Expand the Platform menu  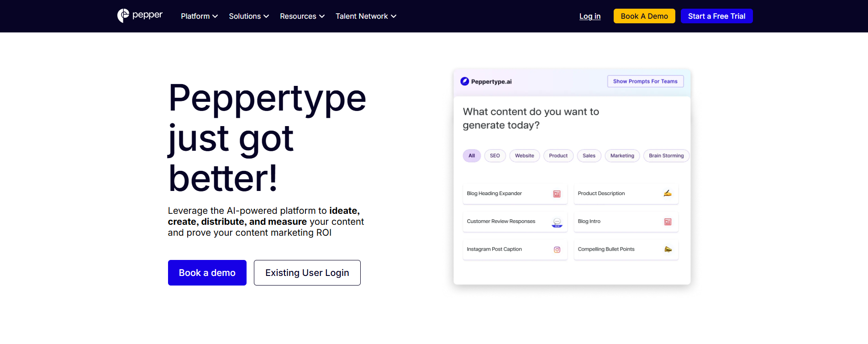[199, 16]
